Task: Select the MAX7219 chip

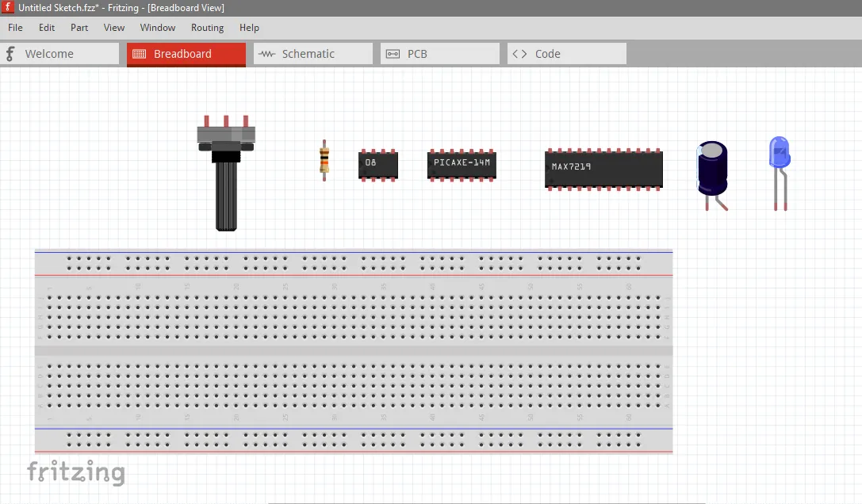Action: point(603,170)
